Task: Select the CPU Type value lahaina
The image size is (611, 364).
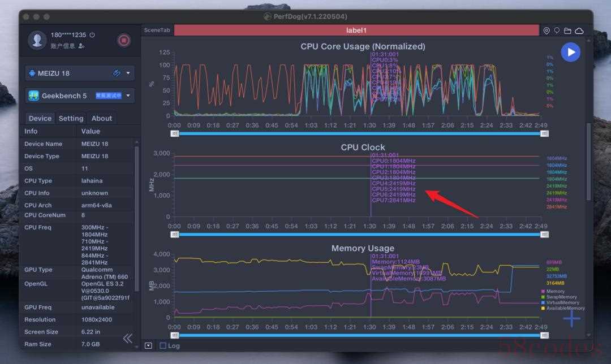Action: coord(92,181)
